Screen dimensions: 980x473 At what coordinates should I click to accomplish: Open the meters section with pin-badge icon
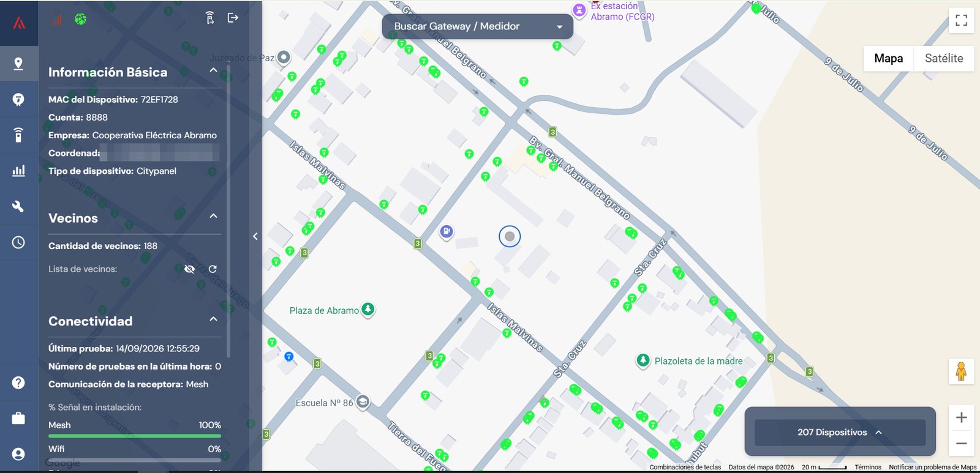point(18,99)
